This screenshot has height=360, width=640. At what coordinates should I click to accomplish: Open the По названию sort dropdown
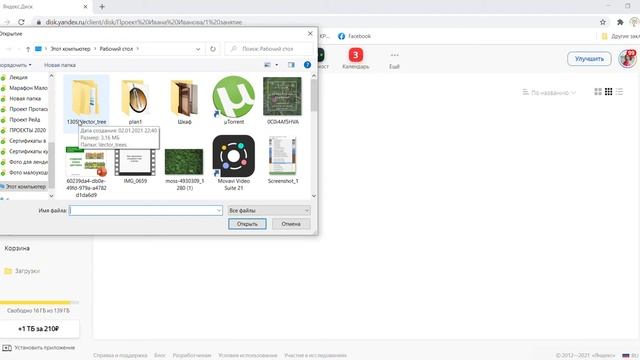point(549,93)
